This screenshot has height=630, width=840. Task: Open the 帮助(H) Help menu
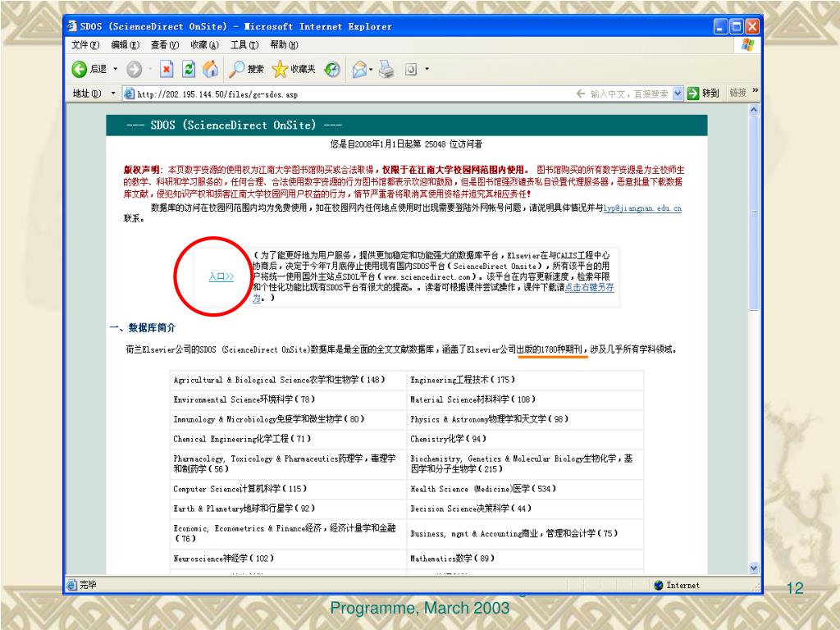(284, 45)
